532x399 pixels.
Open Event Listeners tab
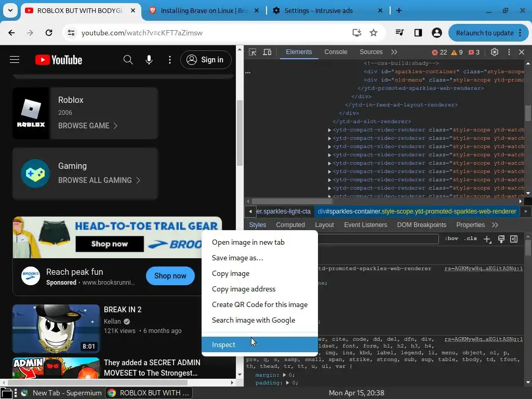tap(365, 225)
